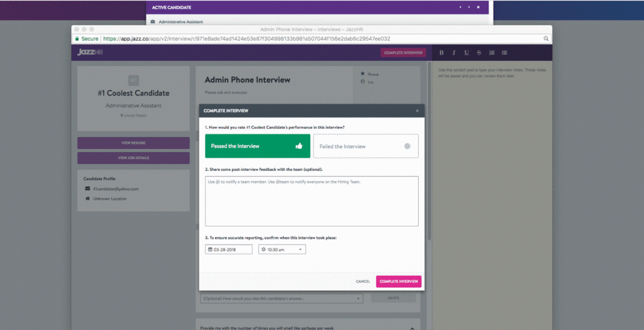Open the candidate answer rating dropdown
Viewport: 644px width, 330px height.
click(x=282, y=299)
